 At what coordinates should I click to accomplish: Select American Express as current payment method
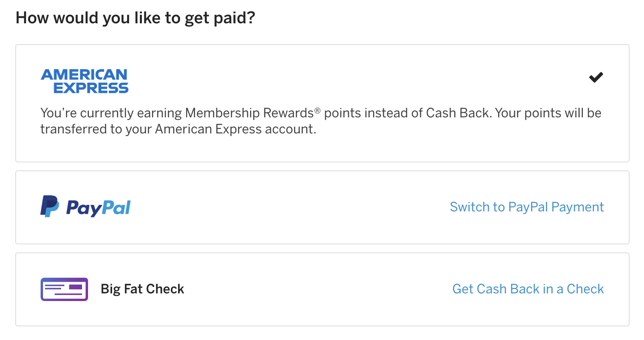[322, 102]
